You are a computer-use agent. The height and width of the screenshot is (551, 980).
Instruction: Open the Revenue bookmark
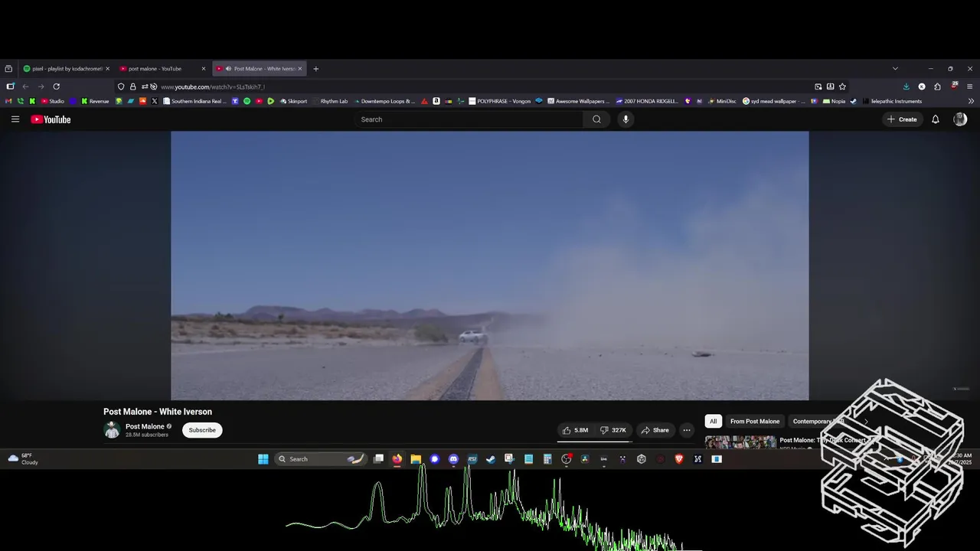[94, 101]
